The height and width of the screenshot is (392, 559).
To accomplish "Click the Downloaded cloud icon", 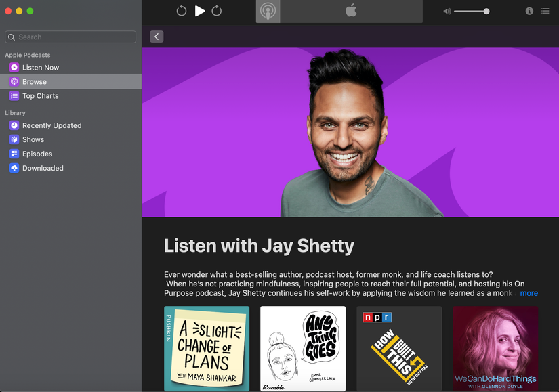I will click(14, 168).
